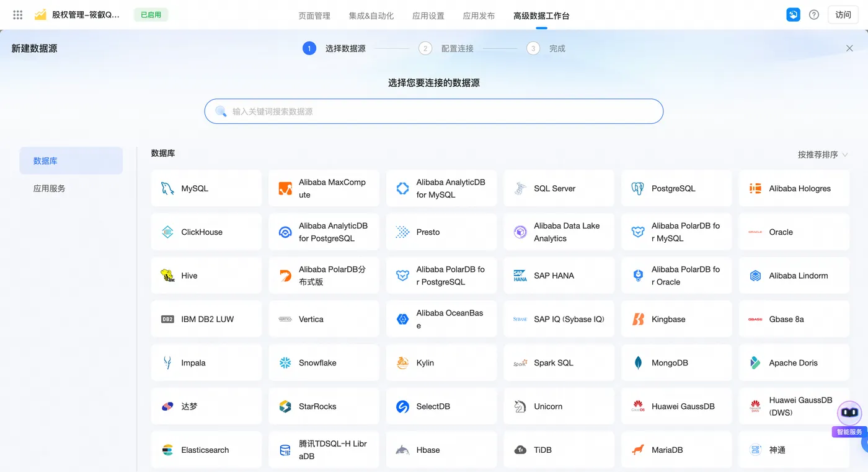868x472 pixels.
Task: Click the 新建数据源 heading text
Action: coord(34,48)
